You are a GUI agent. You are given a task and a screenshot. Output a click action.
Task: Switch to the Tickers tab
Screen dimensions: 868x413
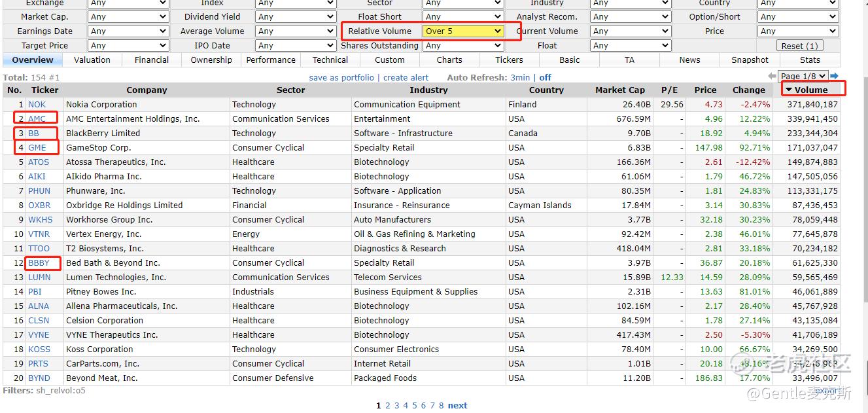(509, 60)
